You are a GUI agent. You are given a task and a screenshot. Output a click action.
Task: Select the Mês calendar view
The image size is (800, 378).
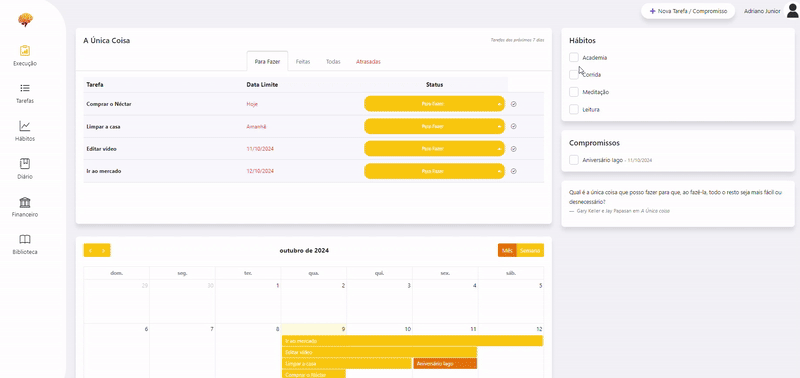[x=507, y=250]
